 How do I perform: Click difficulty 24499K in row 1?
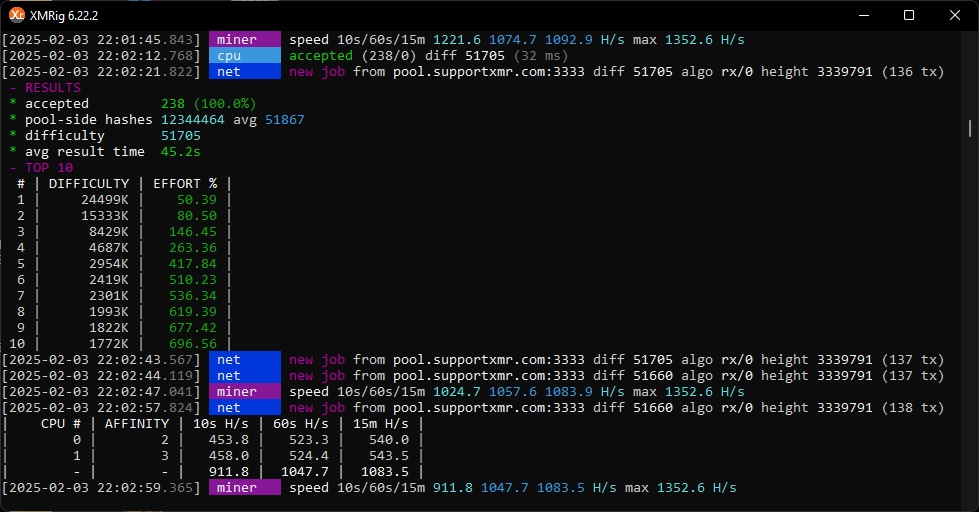(105, 200)
